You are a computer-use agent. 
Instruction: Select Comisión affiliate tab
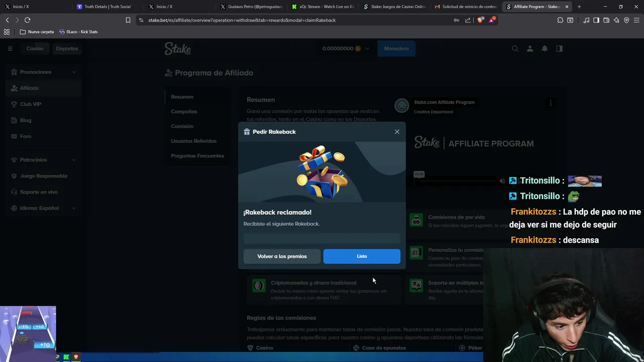point(197,126)
